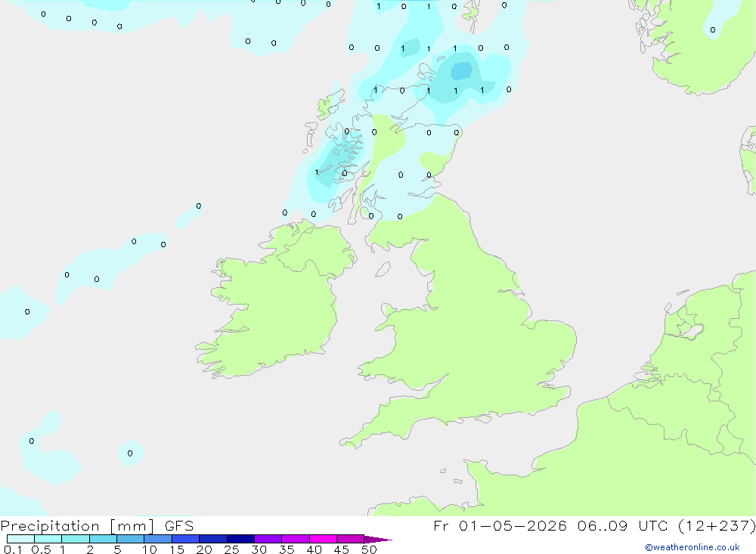Click the '(12+237)' forecast offset text
Screen dimensions: 756x554
pos(717,526)
